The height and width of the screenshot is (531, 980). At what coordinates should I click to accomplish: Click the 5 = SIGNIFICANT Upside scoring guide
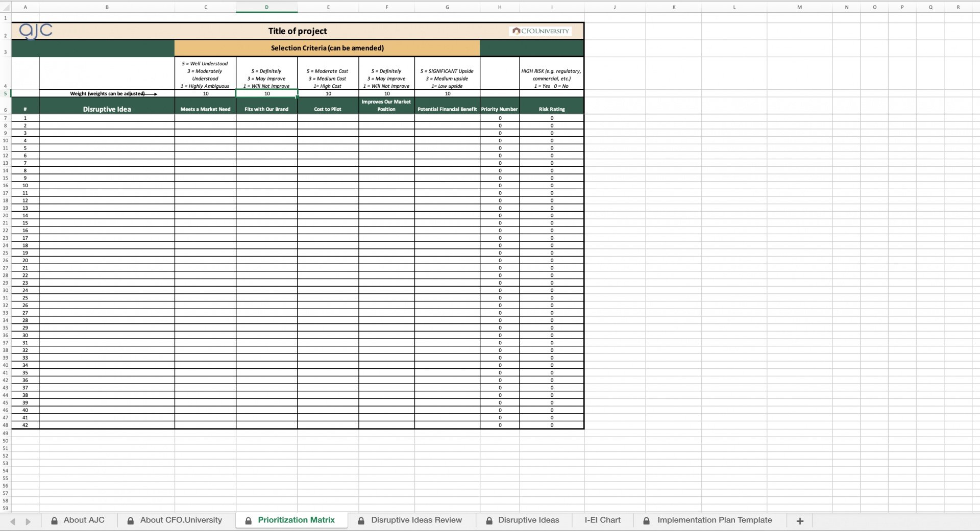pyautogui.click(x=448, y=73)
